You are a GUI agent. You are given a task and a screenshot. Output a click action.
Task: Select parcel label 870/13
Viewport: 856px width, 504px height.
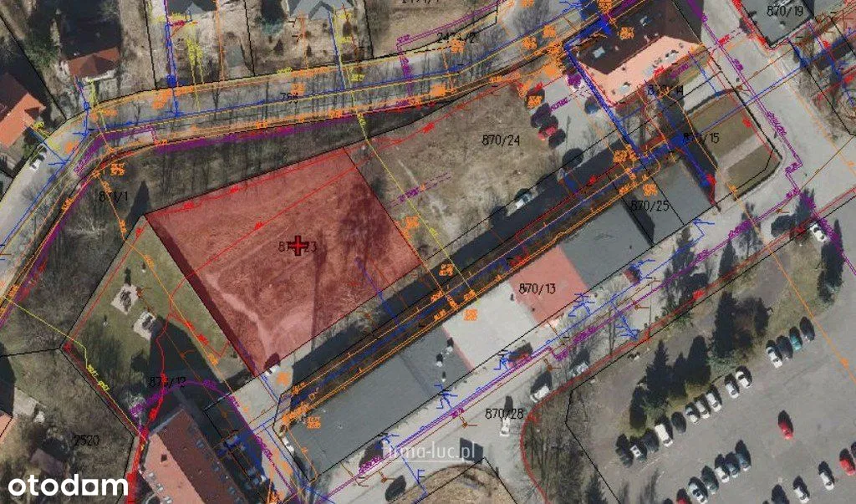point(537,288)
